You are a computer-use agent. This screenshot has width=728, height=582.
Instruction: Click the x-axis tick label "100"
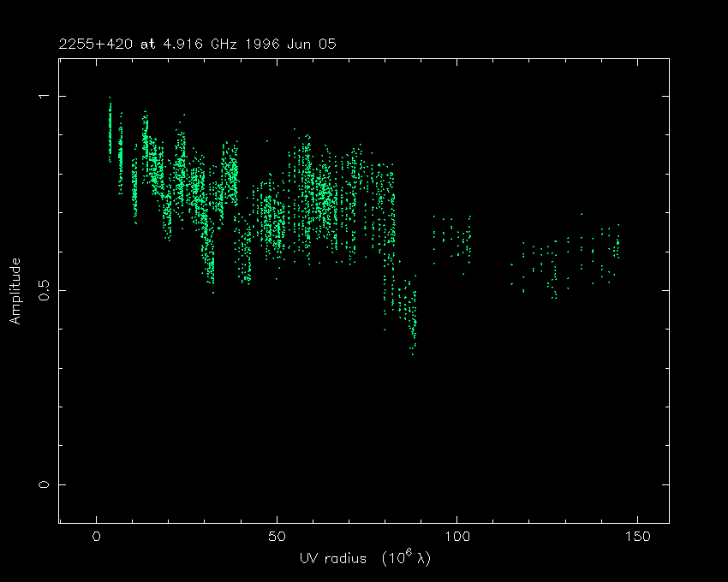click(x=456, y=537)
